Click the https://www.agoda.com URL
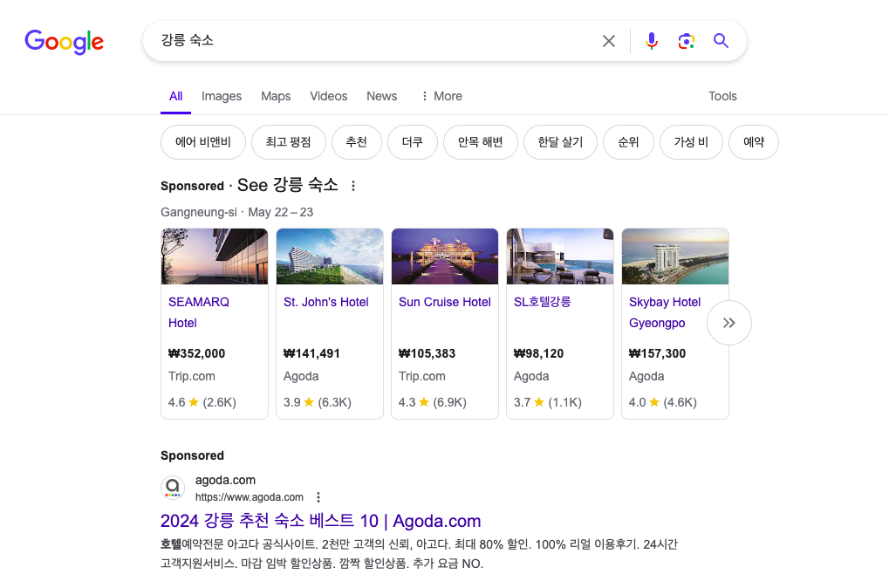The height and width of the screenshot is (588, 889). pyautogui.click(x=250, y=497)
